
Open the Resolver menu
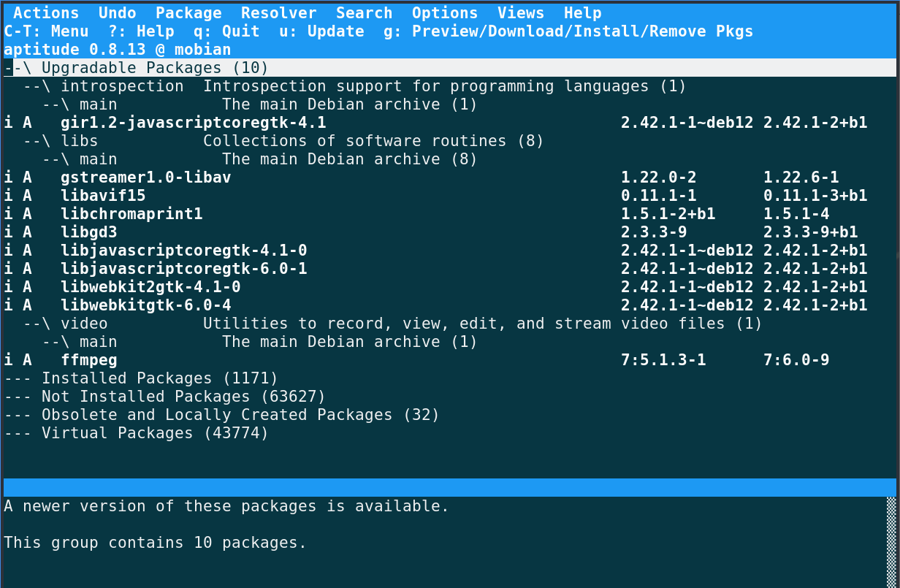[279, 13]
